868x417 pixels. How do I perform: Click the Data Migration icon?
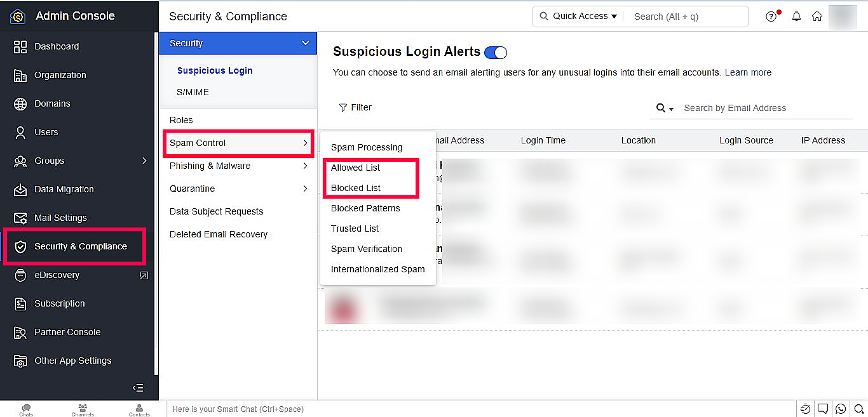point(20,189)
